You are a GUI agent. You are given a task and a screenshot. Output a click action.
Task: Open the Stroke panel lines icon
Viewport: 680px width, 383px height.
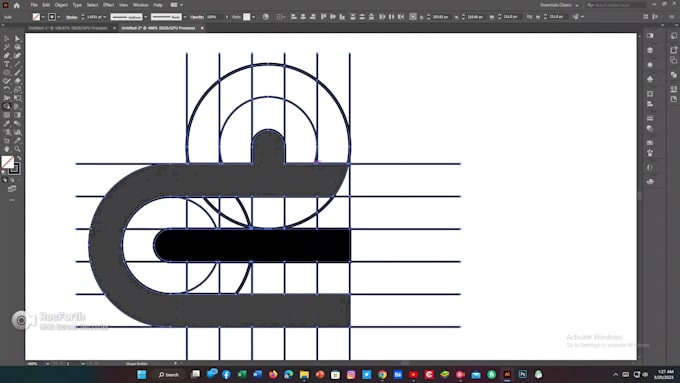pyautogui.click(x=650, y=118)
